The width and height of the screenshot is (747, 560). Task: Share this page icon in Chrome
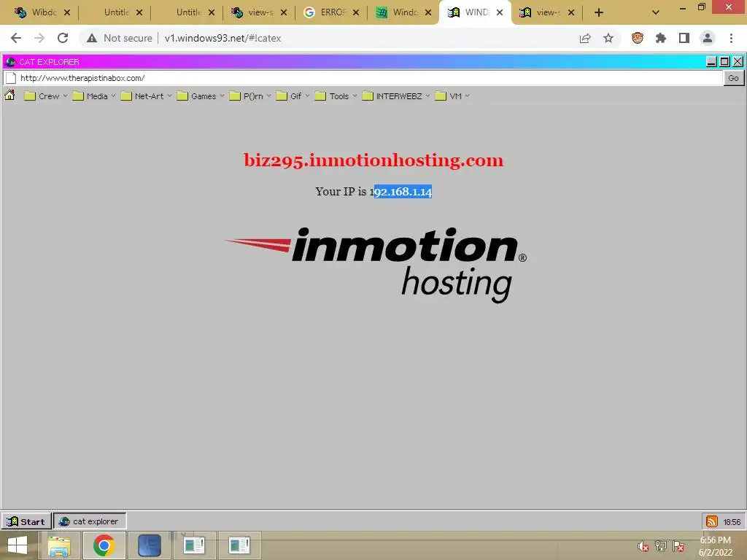[585, 38]
